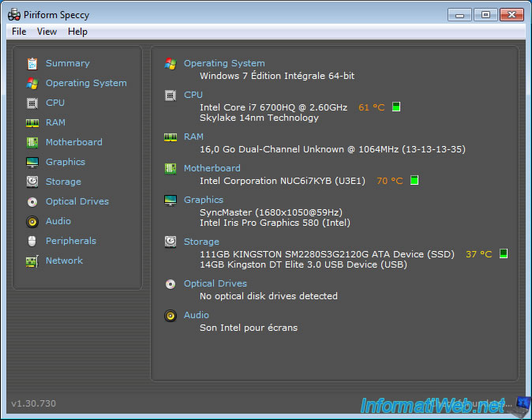
Task: Click the Storage hard drive icon in sidebar
Action: click(x=32, y=182)
